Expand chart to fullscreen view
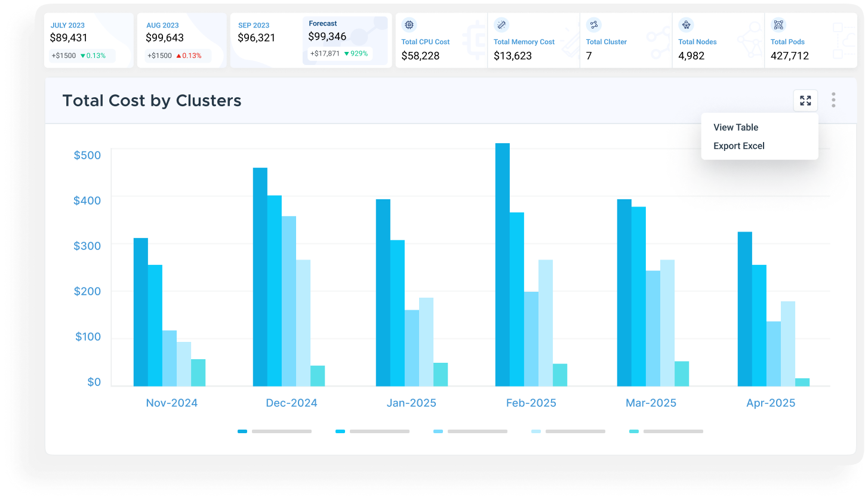The height and width of the screenshot is (500, 868). [805, 100]
